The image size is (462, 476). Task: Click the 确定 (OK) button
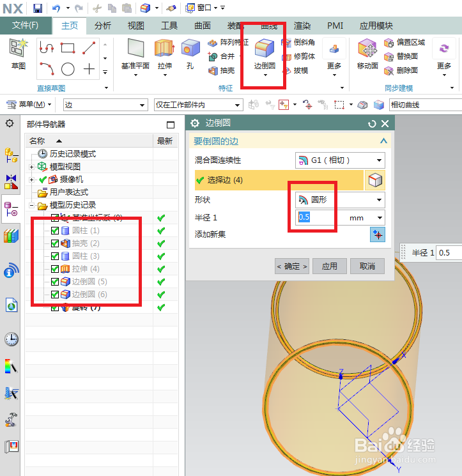(292, 266)
